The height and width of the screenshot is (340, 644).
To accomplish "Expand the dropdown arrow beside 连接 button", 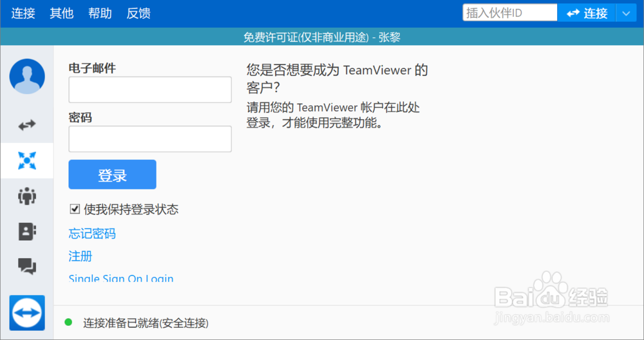I will pyautogui.click(x=626, y=13).
